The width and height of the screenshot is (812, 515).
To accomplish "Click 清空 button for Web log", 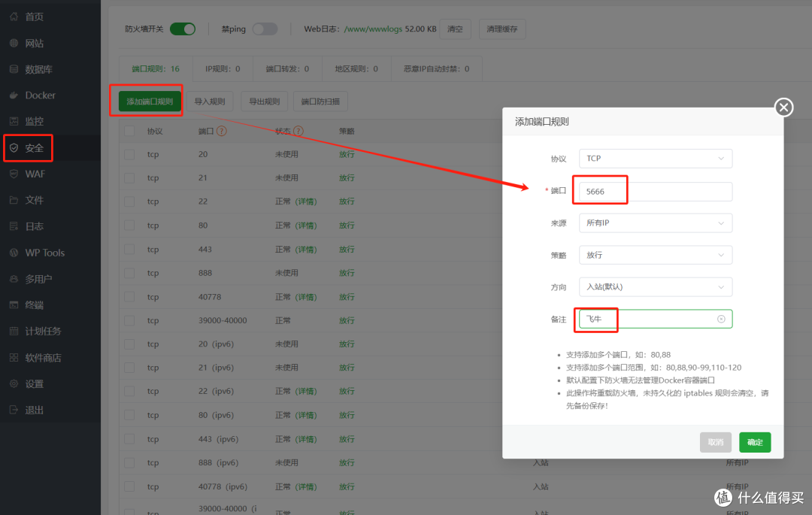I will click(x=455, y=29).
